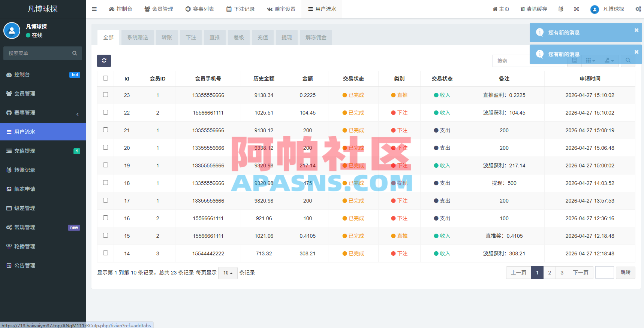
Task: Check the checkbox for row Id 21
Action: pos(105,130)
